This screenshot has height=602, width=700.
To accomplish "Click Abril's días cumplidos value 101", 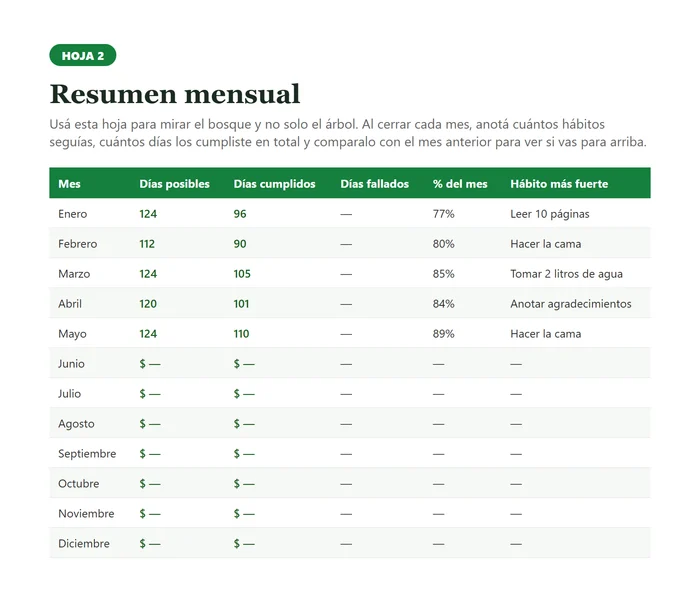I will pyautogui.click(x=241, y=303).
